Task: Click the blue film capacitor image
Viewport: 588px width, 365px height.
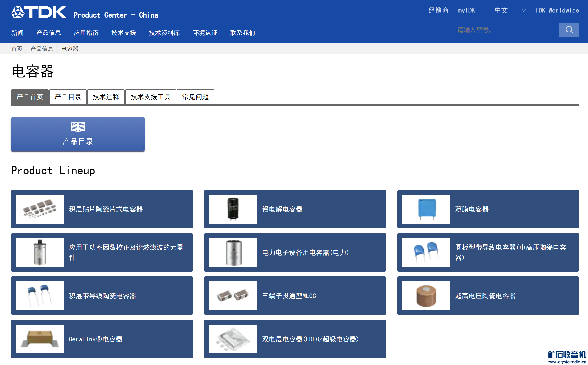Action: click(x=426, y=209)
